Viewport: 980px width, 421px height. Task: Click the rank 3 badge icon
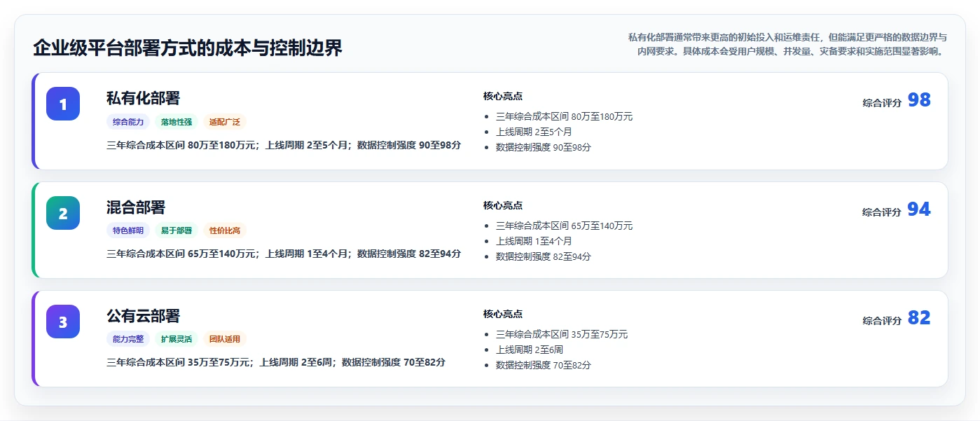pyautogui.click(x=63, y=322)
